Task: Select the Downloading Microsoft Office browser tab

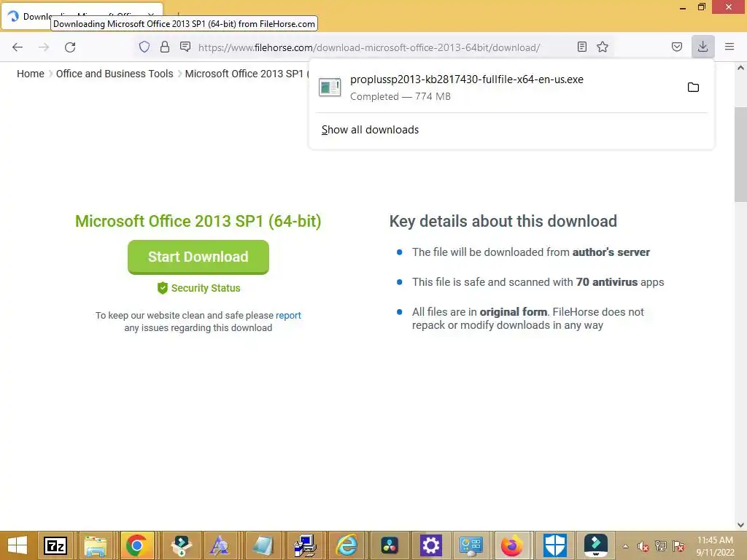Action: point(82,16)
